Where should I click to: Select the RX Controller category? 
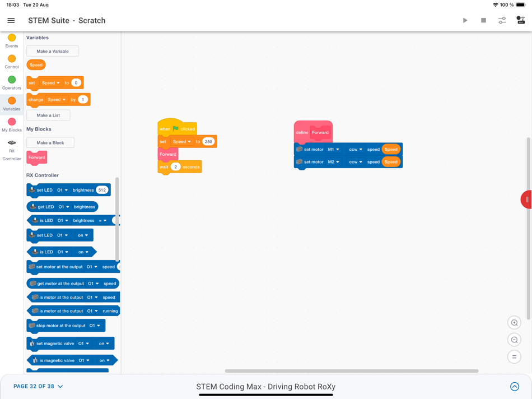12,150
